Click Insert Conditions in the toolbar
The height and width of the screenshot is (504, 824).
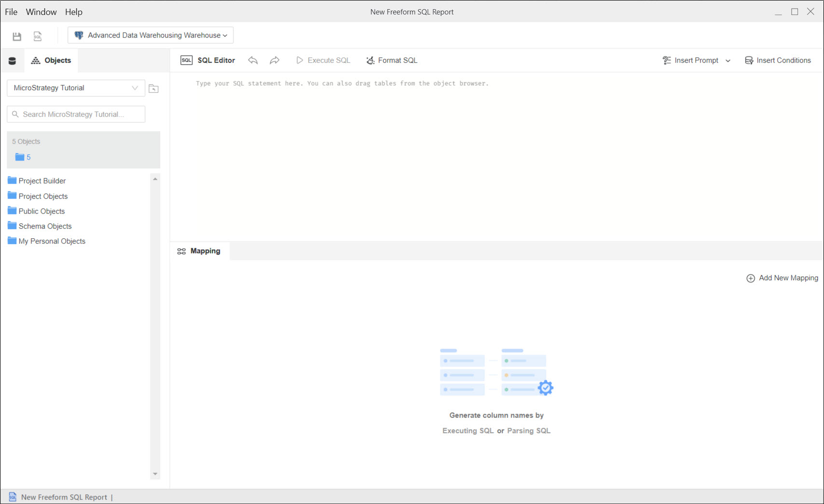778,60
